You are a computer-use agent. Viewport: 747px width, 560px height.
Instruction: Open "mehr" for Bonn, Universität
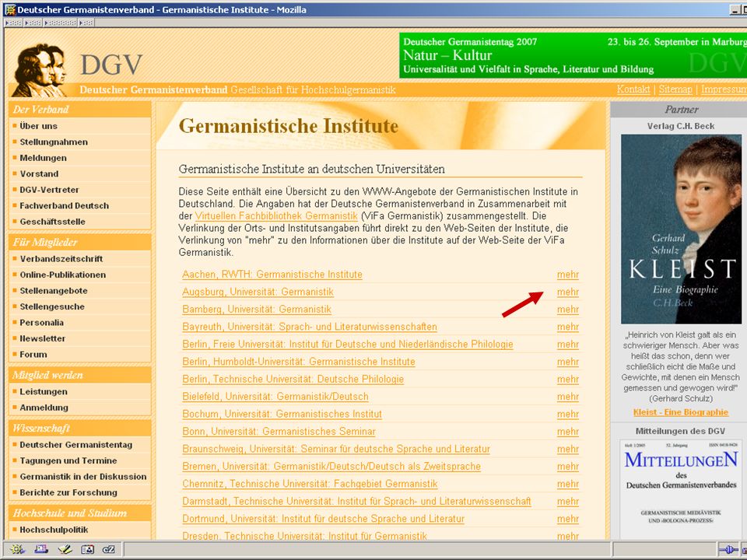click(x=568, y=432)
